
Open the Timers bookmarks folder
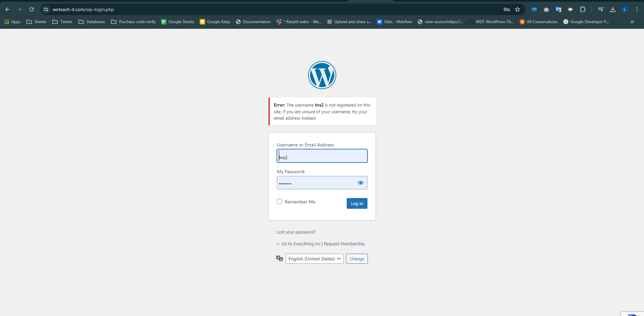coord(62,22)
